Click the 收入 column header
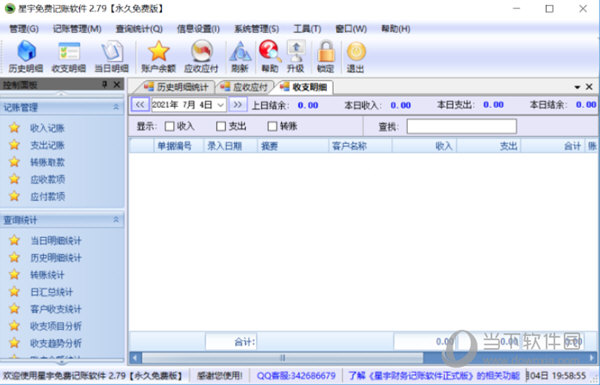Image resolution: width=600 pixels, height=385 pixels. pos(424,146)
